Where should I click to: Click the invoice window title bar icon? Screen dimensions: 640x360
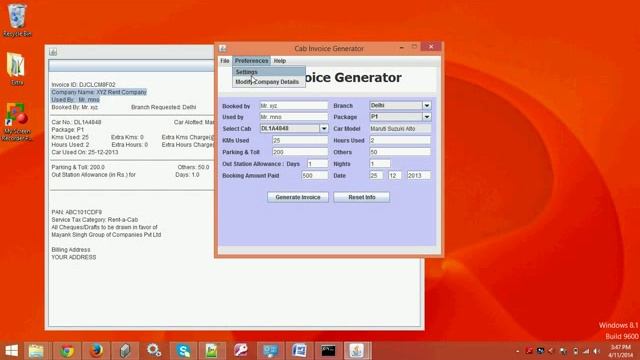[53, 52]
